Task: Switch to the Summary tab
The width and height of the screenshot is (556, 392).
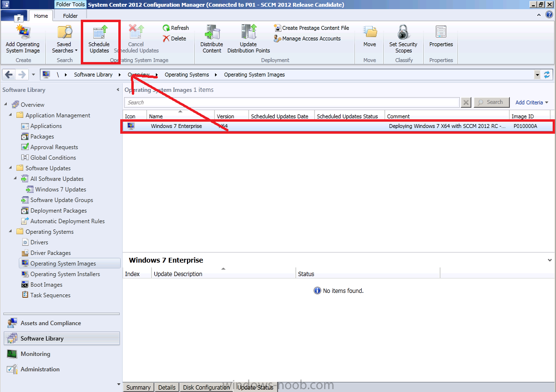Action: 139,387
